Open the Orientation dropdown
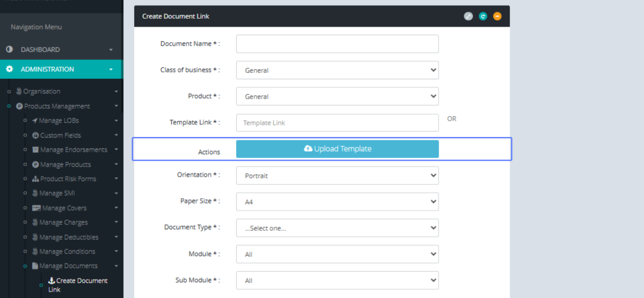 pos(337,176)
